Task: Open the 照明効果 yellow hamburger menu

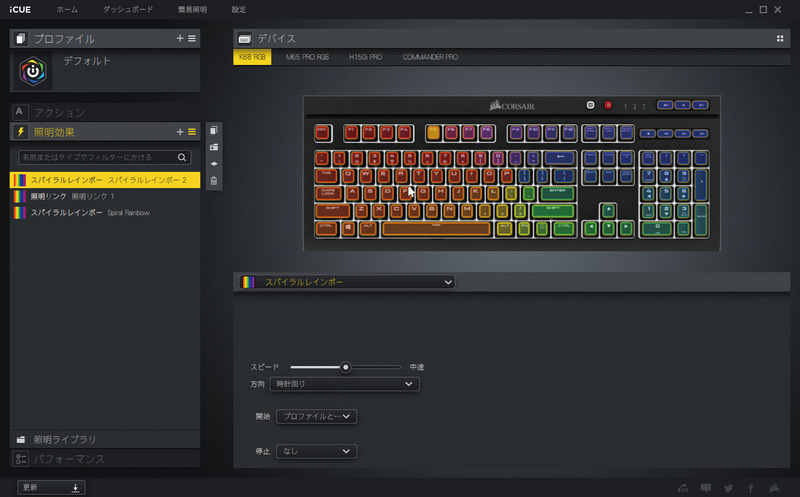Action: click(192, 132)
